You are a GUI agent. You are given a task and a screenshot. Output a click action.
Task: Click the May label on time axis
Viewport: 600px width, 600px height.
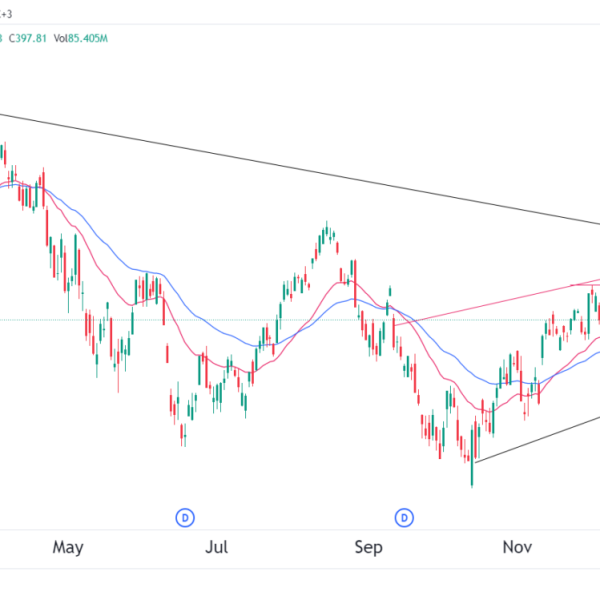coord(67,547)
